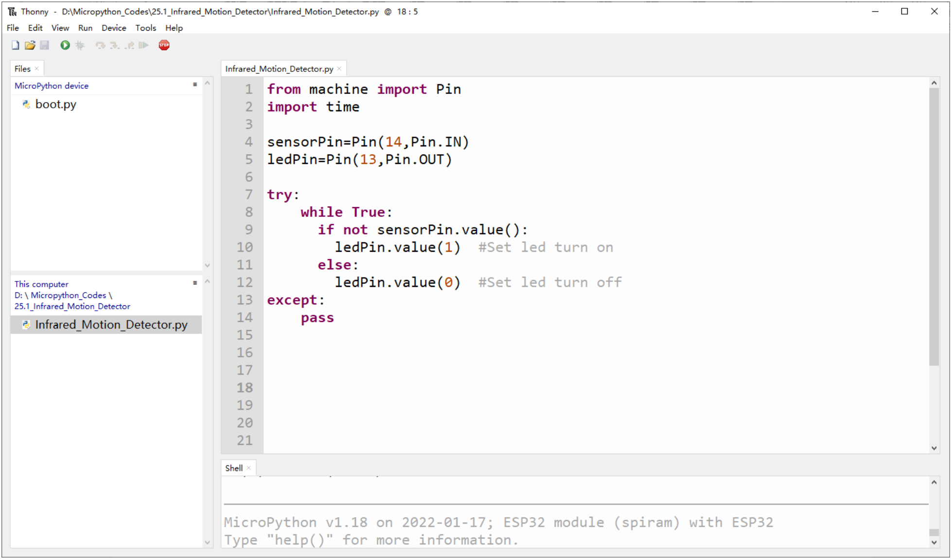Click the This computer link
The width and height of the screenshot is (951, 560).
[x=41, y=284]
